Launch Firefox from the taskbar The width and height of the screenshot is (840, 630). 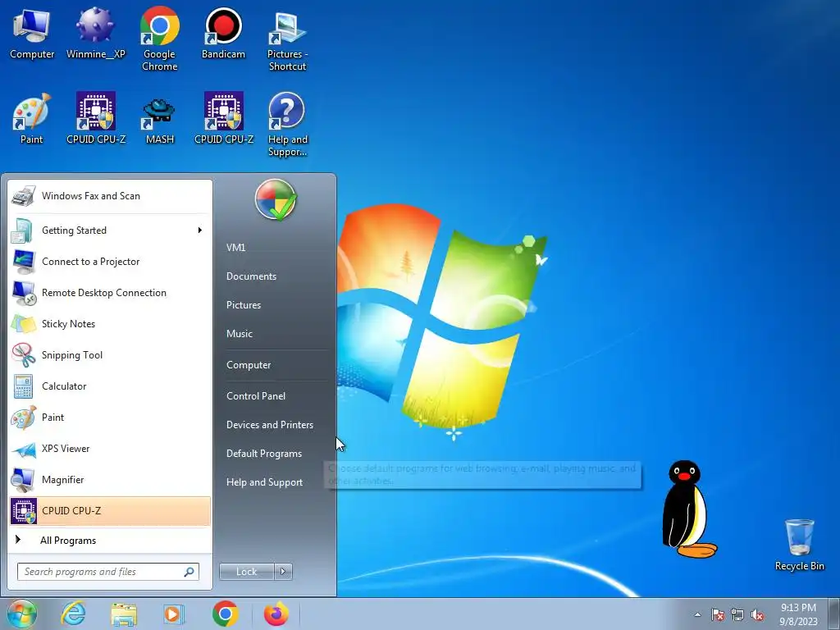[x=276, y=614]
